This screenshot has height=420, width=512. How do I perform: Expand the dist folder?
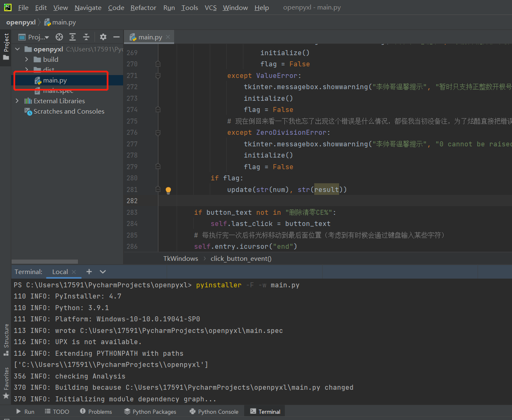point(27,70)
